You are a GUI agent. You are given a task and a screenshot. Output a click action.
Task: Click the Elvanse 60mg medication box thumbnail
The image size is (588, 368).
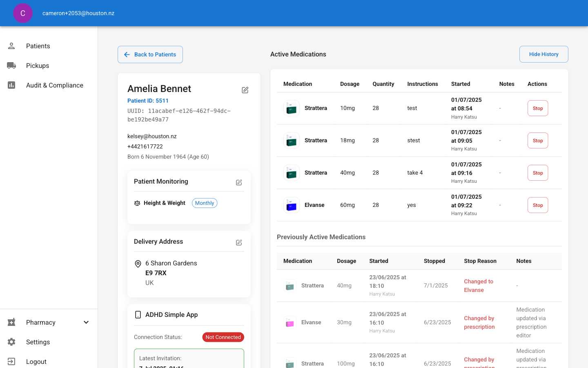click(292, 205)
